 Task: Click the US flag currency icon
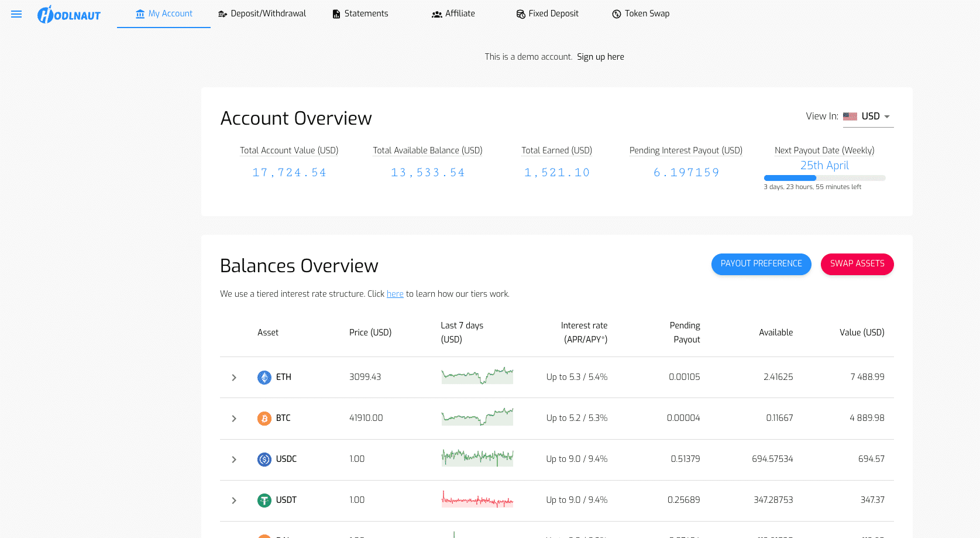pos(850,116)
